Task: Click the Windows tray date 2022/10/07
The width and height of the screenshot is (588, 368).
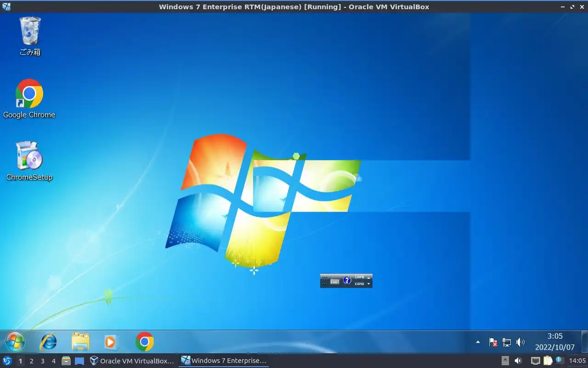Action: (x=555, y=347)
